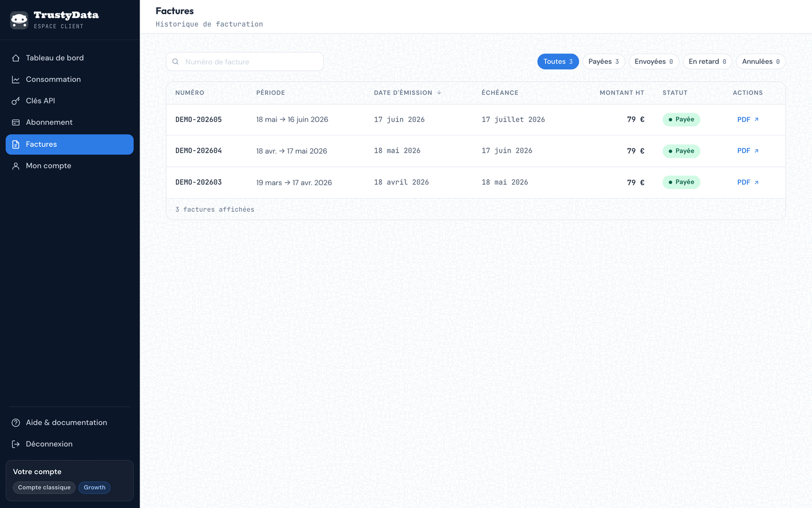
Task: Select invoice number DEMO-202604
Action: point(199,151)
